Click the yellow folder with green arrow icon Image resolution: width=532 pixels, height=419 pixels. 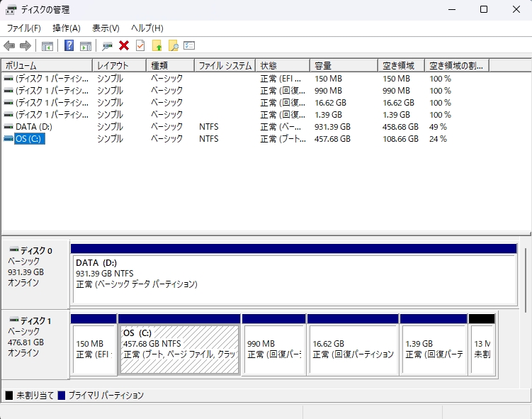coord(157,46)
